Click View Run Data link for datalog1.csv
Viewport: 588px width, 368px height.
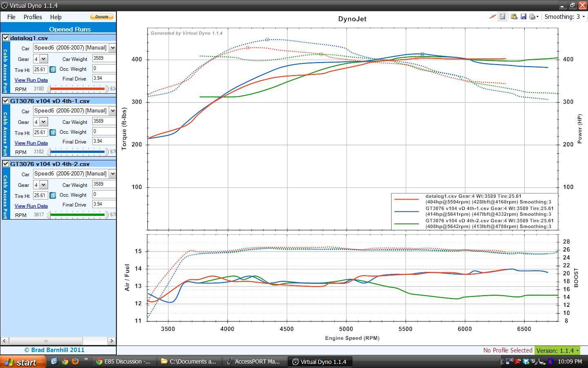click(x=31, y=80)
